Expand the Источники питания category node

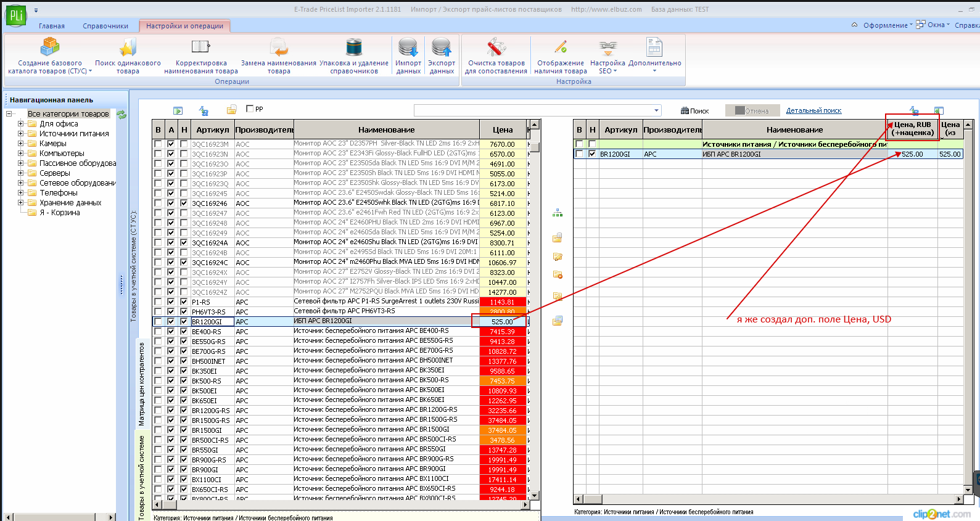[x=20, y=134]
